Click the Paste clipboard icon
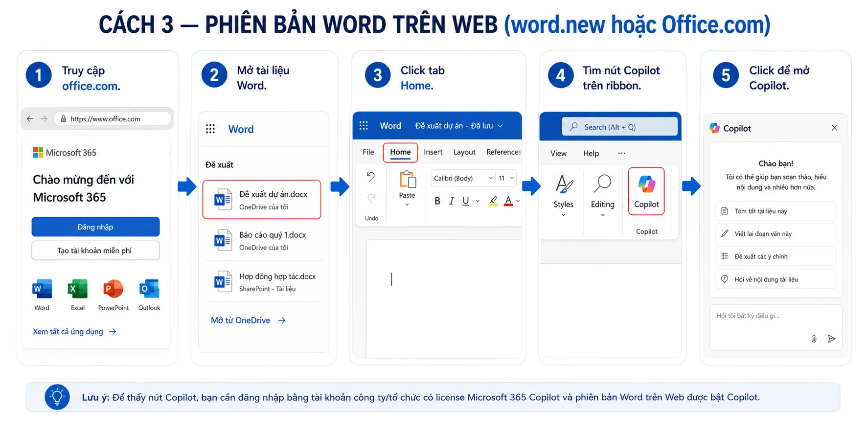 coord(408,180)
